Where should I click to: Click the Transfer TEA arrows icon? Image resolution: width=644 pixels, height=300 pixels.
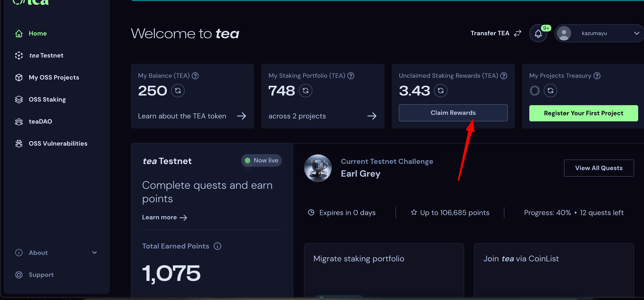point(517,33)
